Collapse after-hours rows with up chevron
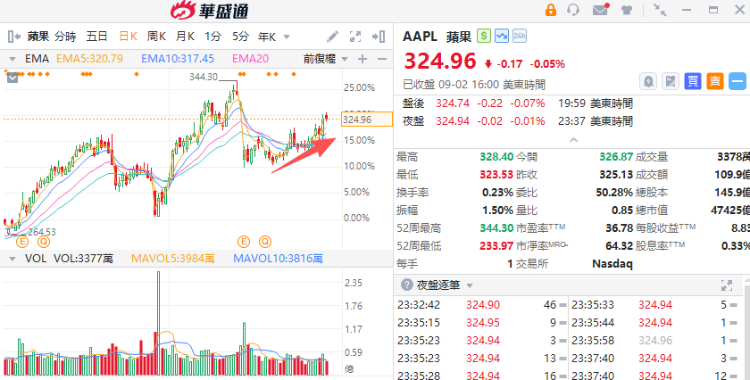The image size is (750, 380). click(x=574, y=140)
